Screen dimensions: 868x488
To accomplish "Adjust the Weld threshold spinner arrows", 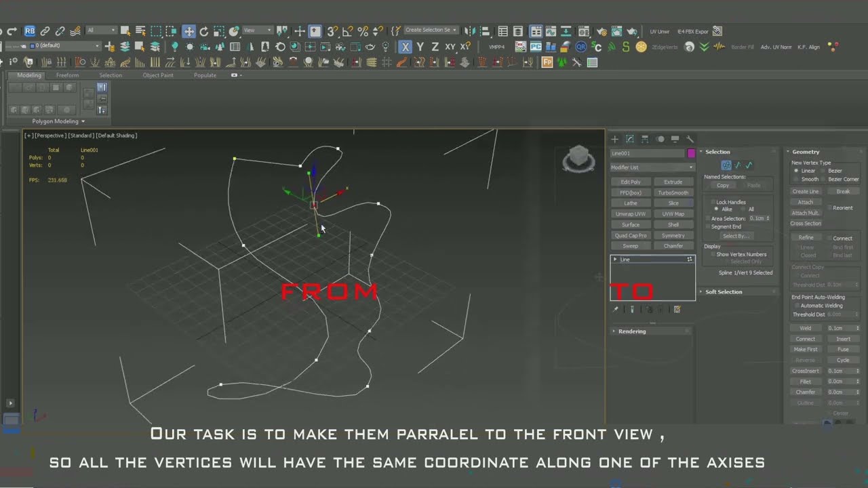I will (x=858, y=328).
